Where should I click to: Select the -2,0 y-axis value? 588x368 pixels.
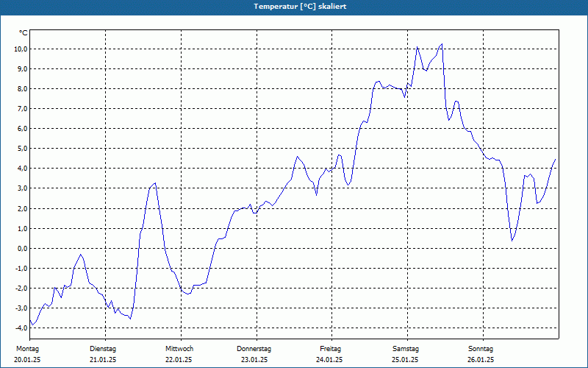tap(21, 288)
